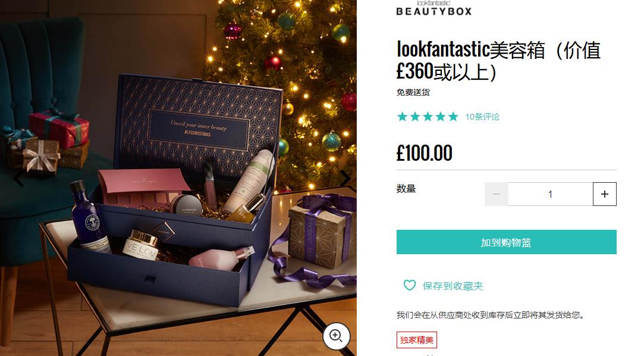Select the fifth rating star
The image size is (644, 356).
[453, 117]
